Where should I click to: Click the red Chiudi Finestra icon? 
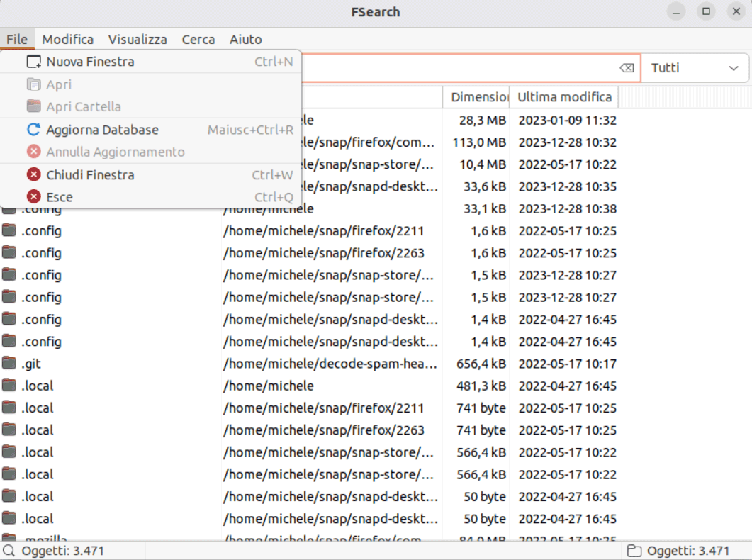pyautogui.click(x=33, y=175)
